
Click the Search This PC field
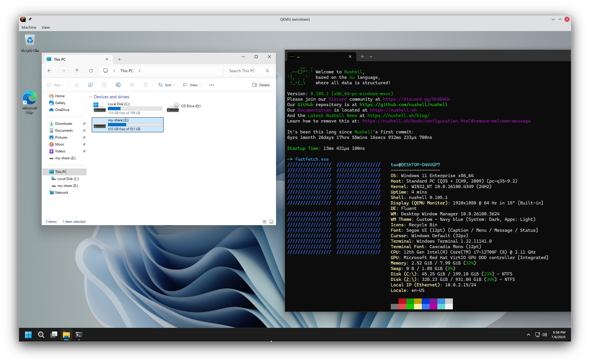point(249,71)
